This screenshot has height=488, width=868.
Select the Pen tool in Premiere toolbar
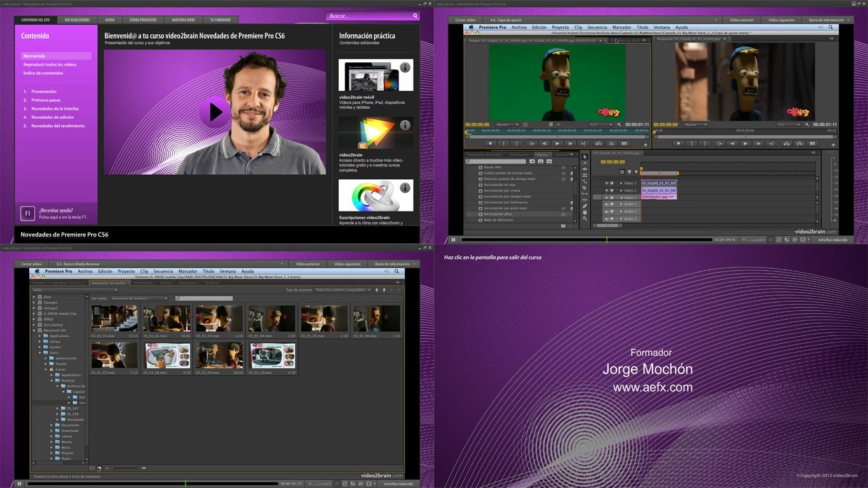585,206
